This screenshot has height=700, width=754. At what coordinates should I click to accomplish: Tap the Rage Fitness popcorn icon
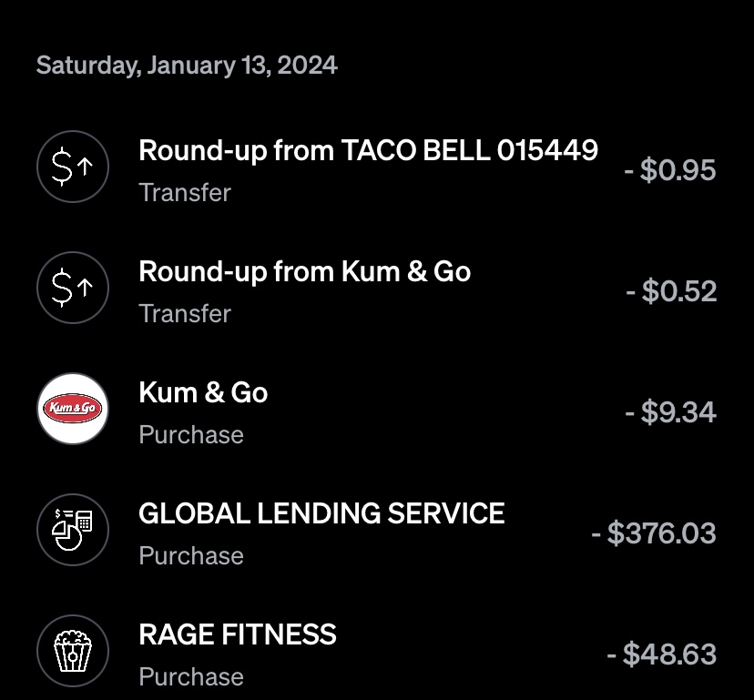coord(73,651)
